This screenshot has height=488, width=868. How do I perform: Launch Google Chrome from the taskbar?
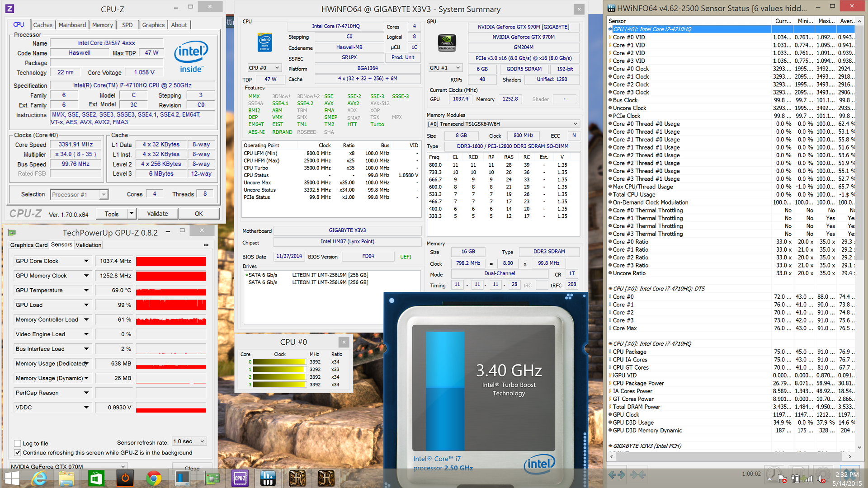coord(153,478)
